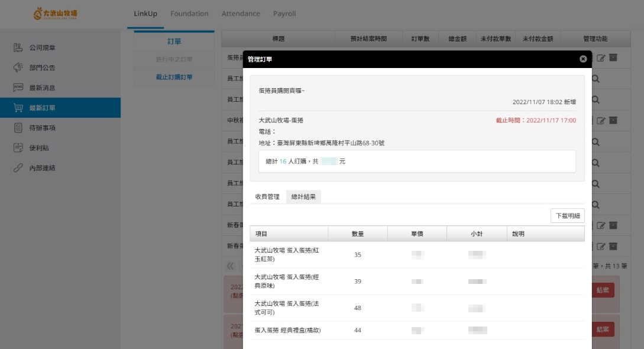Click the 數量 column header in dialog
The image size is (644, 349).
click(x=358, y=234)
